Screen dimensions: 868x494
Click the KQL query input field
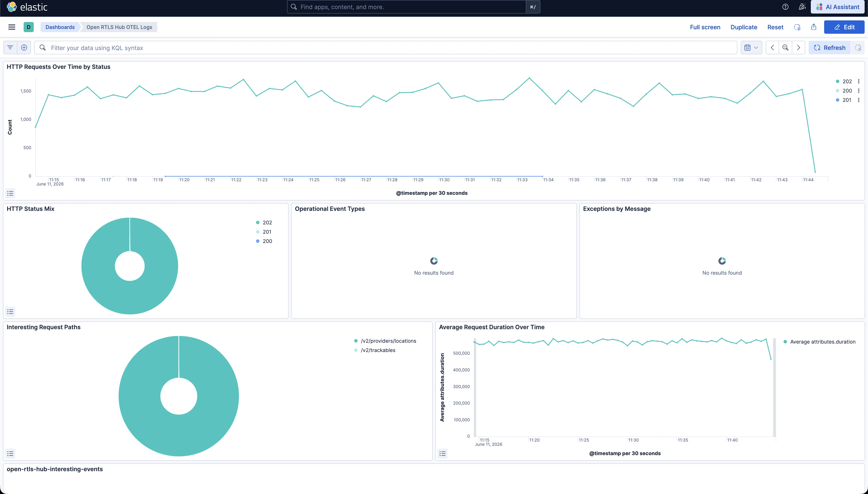pos(386,48)
